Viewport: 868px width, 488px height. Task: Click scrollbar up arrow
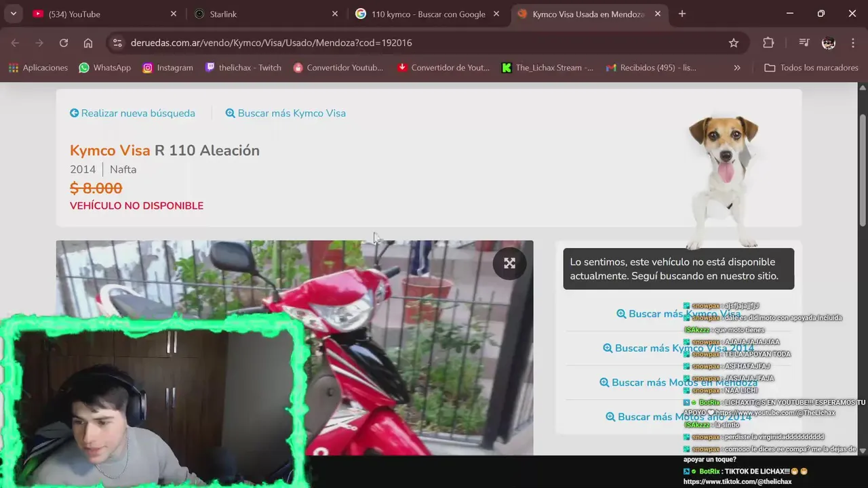tap(863, 87)
